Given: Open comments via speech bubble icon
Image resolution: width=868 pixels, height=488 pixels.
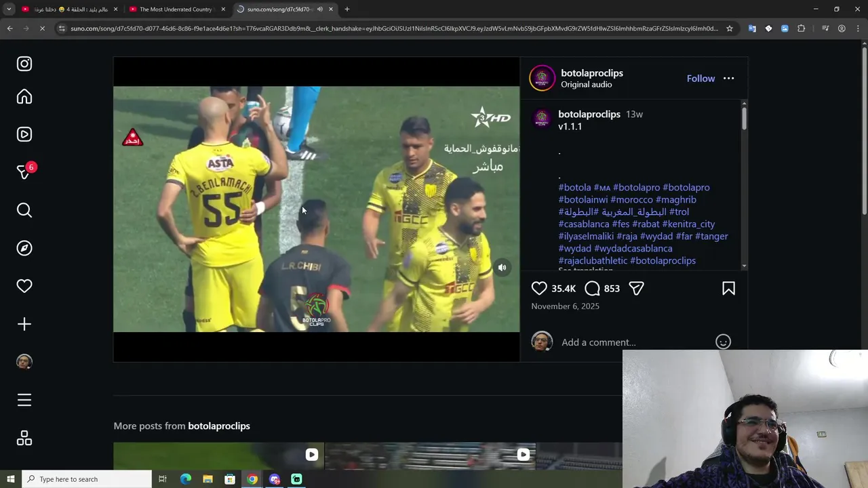Looking at the screenshot, I should [592, 289].
